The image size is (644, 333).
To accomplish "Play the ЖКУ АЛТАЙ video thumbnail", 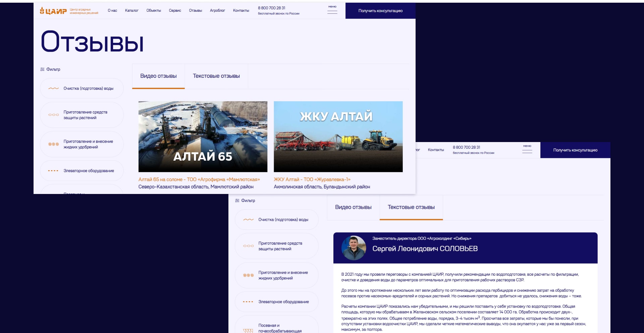I will (x=338, y=137).
